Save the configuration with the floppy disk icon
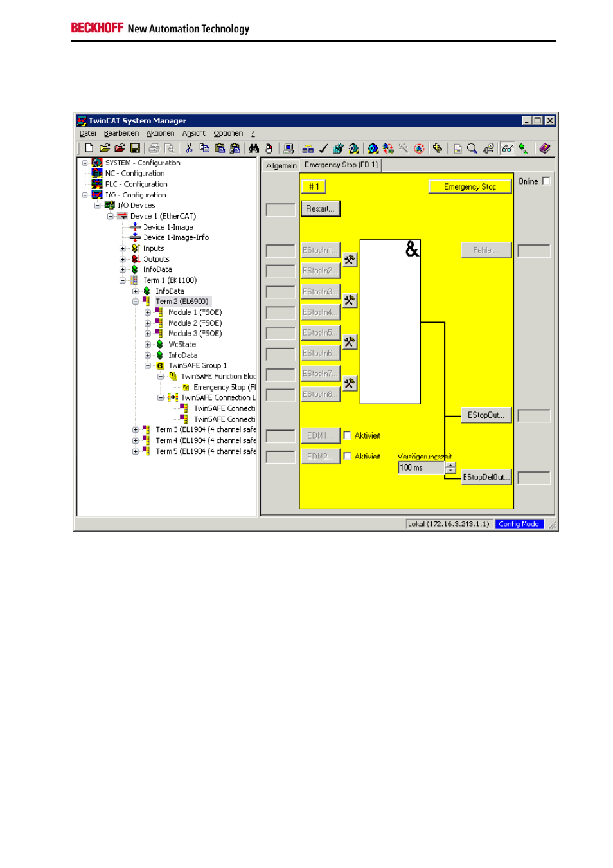Viewport: 613px width, 868px height. point(135,149)
